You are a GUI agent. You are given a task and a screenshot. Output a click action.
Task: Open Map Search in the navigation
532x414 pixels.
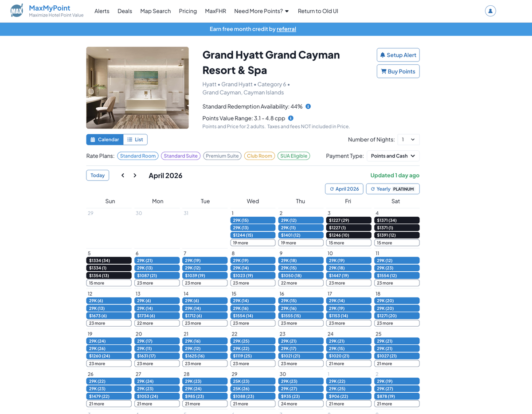[156, 11]
